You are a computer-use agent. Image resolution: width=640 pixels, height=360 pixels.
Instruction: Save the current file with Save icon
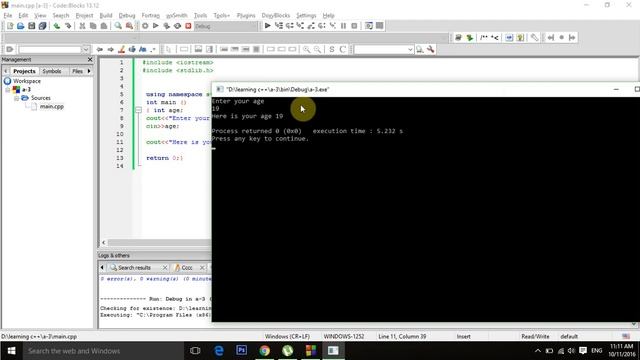31,26
